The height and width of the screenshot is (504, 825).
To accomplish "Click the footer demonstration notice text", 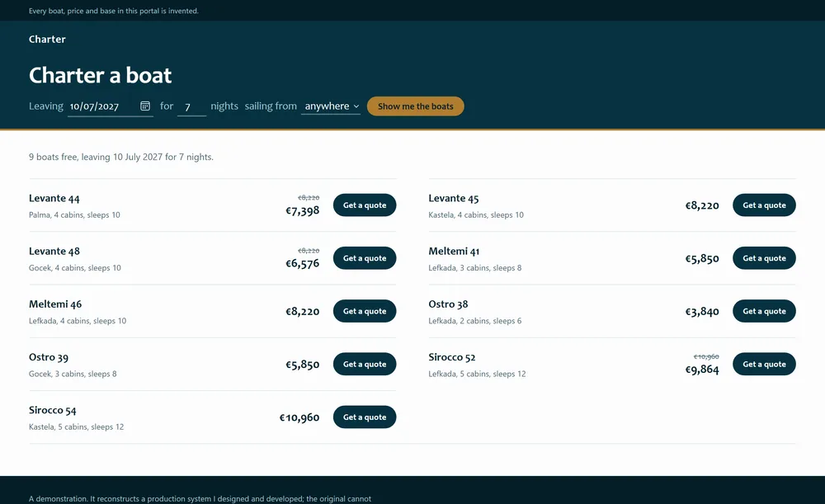I will tap(200, 499).
